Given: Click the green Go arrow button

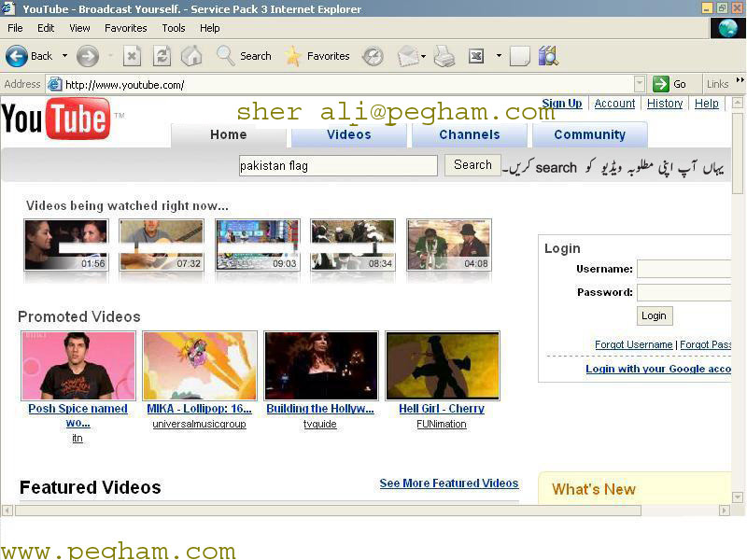Looking at the screenshot, I should (661, 84).
